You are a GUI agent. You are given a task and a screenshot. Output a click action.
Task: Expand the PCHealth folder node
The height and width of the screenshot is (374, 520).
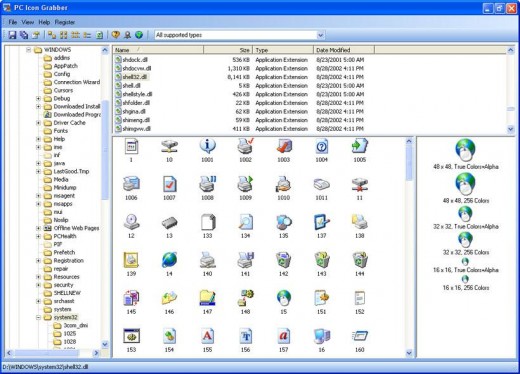[x=38, y=236]
